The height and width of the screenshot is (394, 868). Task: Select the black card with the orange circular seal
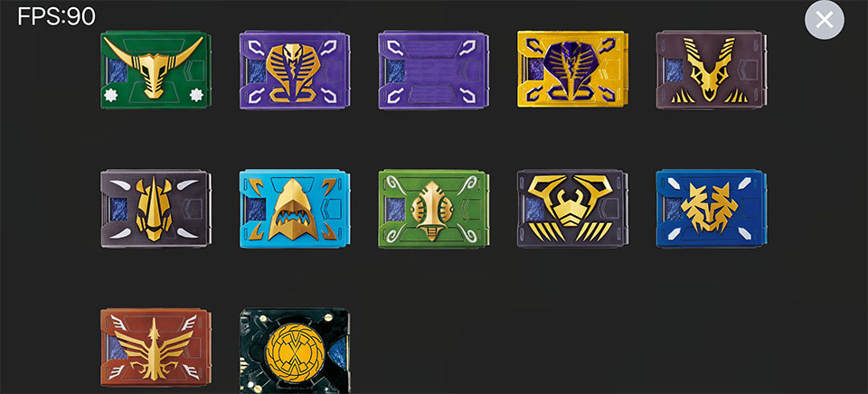295,351
